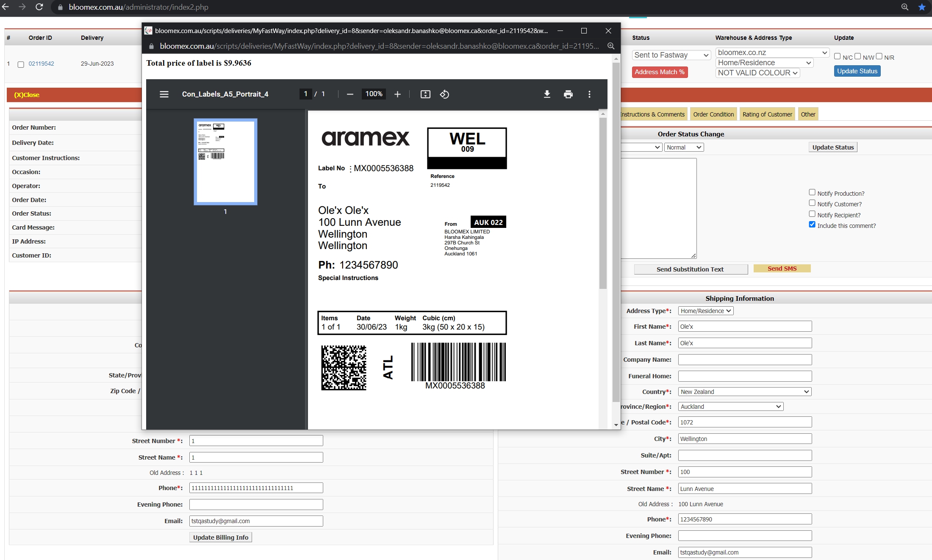Enable Notify Customer checkbox
The height and width of the screenshot is (560, 932).
tap(812, 203)
